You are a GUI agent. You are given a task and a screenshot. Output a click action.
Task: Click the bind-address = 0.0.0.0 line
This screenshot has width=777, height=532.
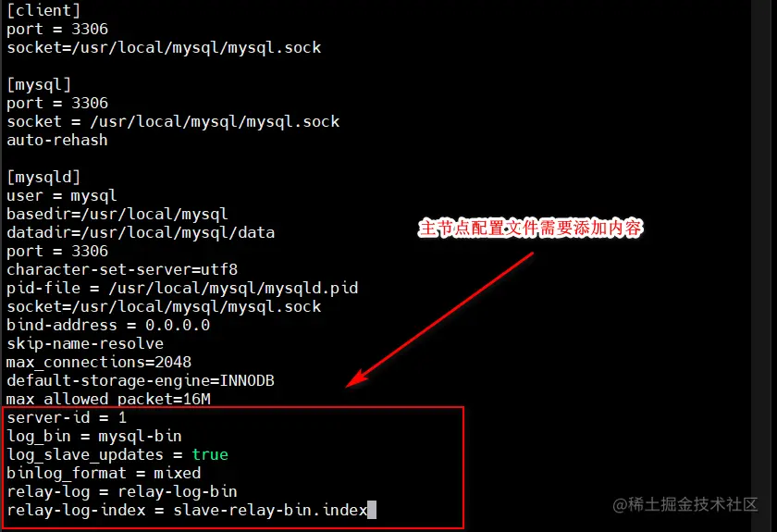[108, 326]
